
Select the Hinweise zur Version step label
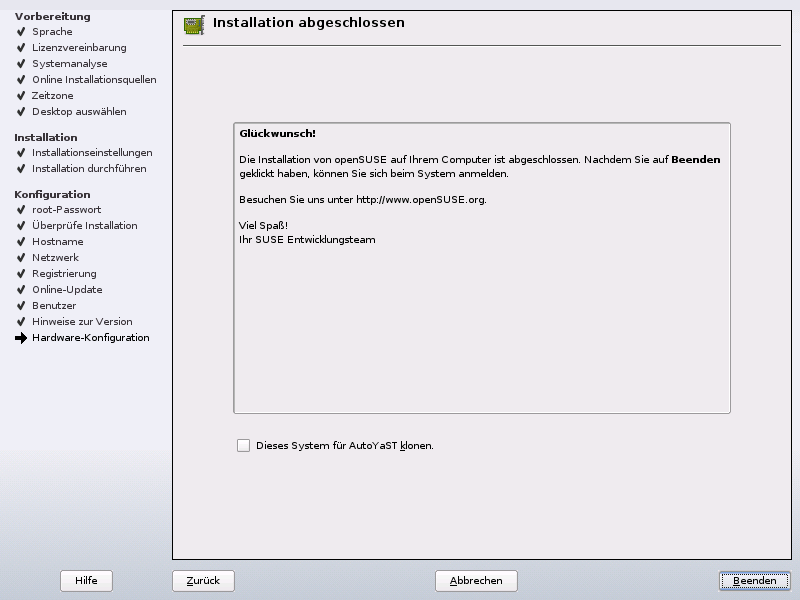point(82,321)
